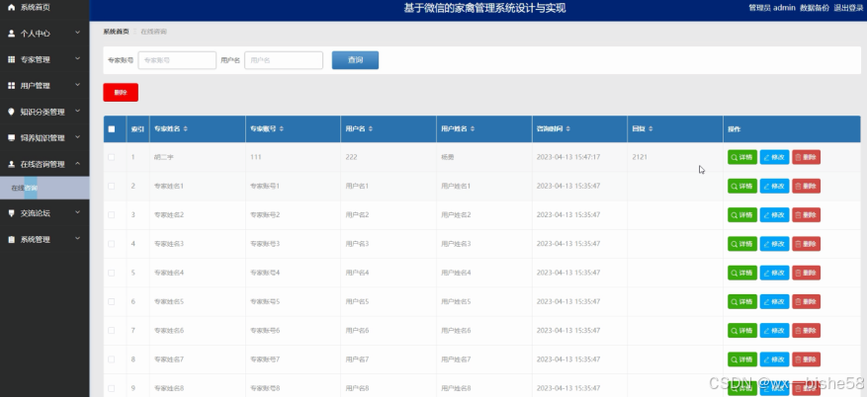The image size is (868, 398).
Task: Sort table by 用户姓名 column arrows
Action: [x=473, y=128]
